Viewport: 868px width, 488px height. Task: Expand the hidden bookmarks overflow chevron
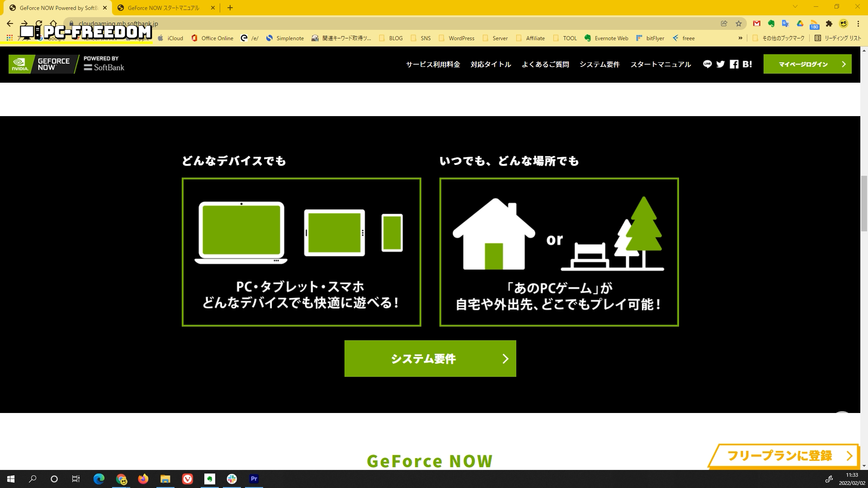(741, 38)
